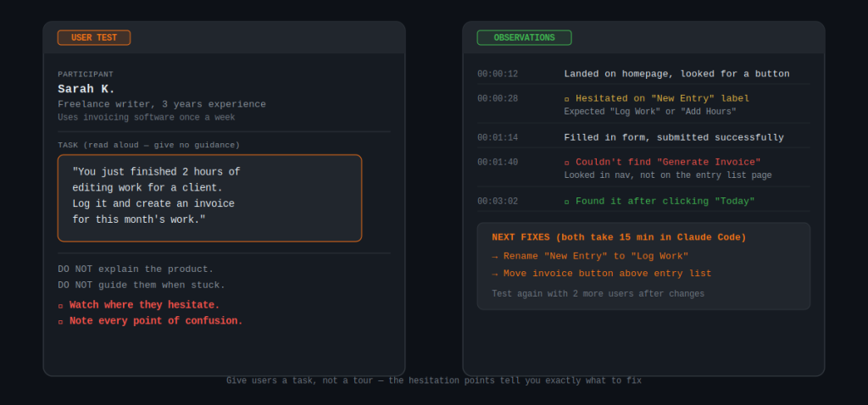Click the orange USER TEST badge
This screenshot has height=405, width=868.
tap(93, 38)
